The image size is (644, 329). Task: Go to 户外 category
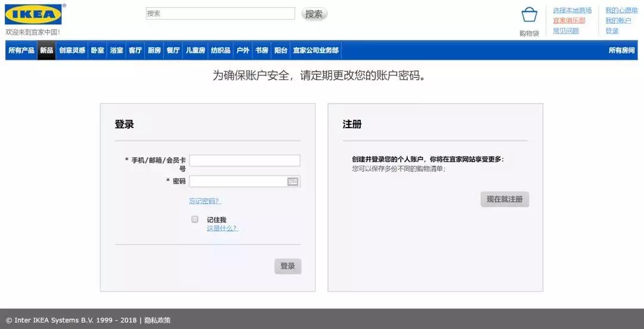[x=243, y=51]
